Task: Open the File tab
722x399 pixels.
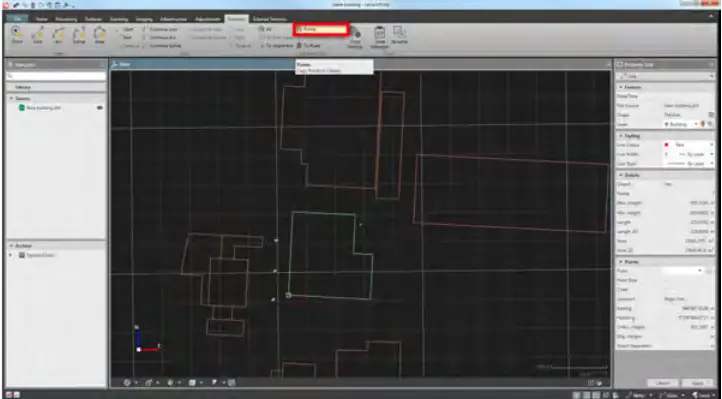Action: [x=18, y=19]
